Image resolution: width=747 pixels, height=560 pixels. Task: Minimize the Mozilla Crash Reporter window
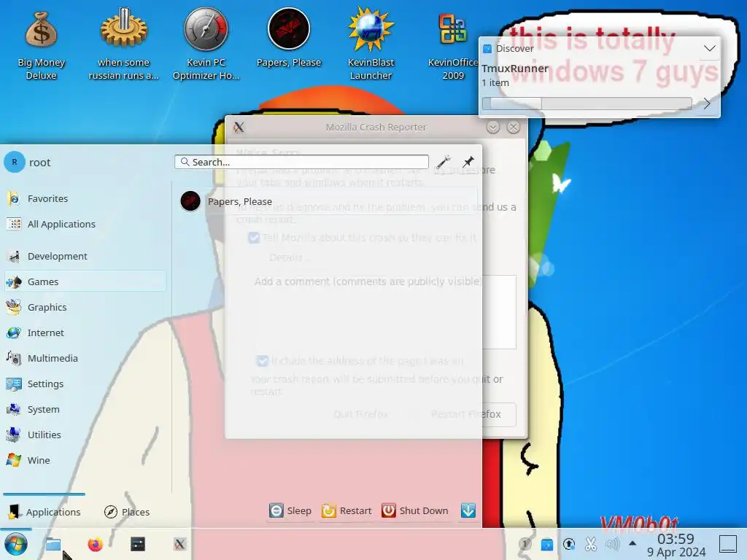tap(492, 127)
